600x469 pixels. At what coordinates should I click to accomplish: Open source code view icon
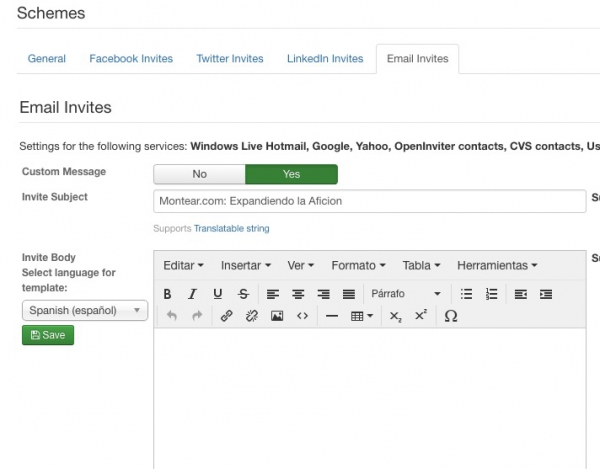(303, 316)
